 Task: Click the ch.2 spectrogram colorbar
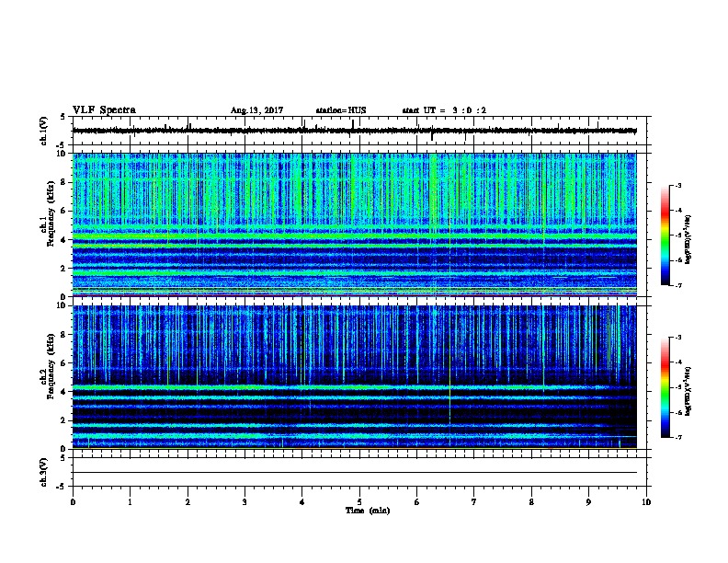tap(665, 387)
